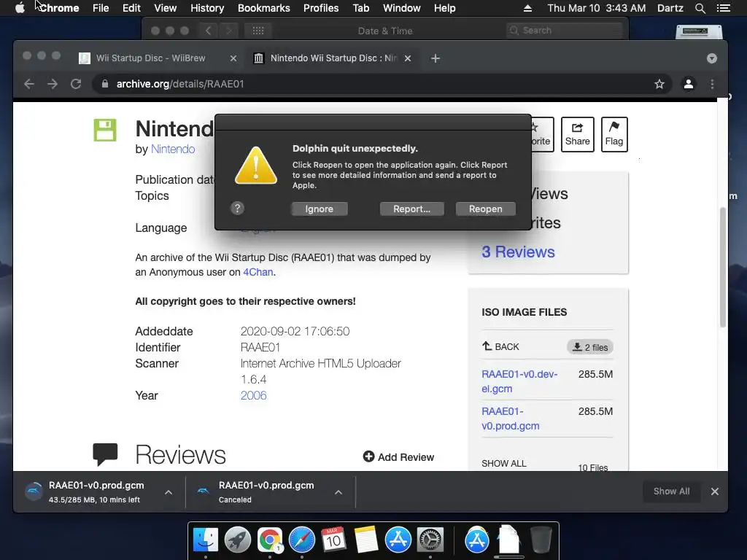
Task: Open Calendar from the dock
Action: point(333,540)
